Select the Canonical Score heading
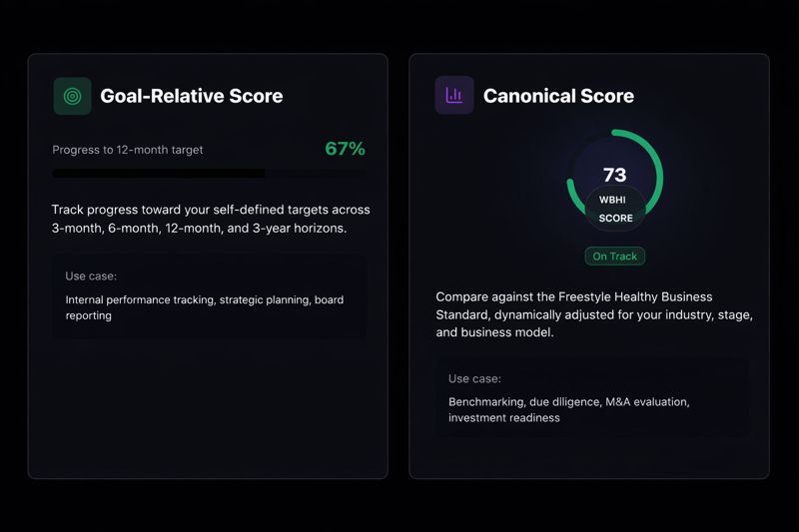The image size is (799, 532). 558,96
